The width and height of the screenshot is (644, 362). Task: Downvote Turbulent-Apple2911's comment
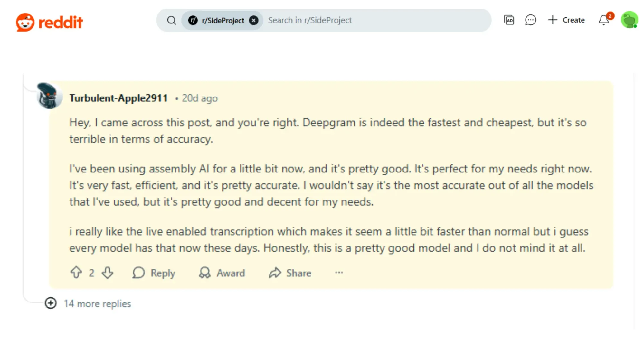(x=107, y=273)
